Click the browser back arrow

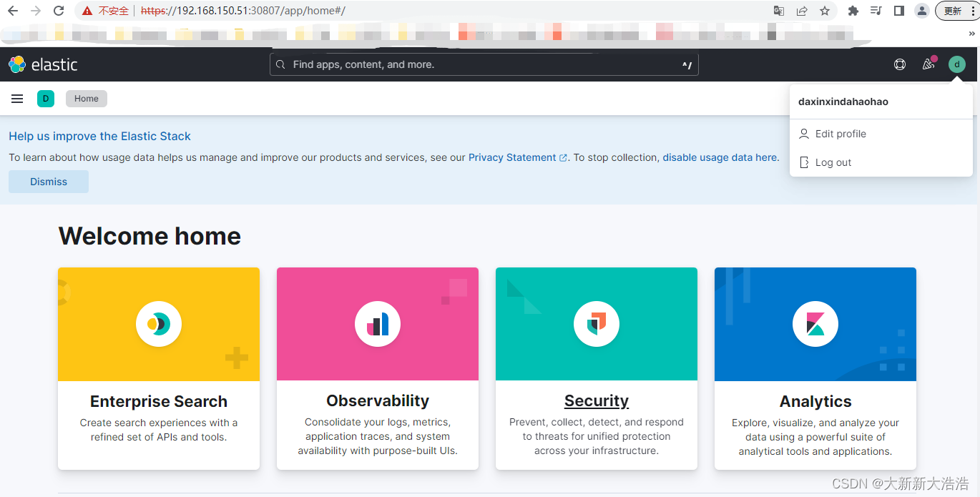coord(13,11)
